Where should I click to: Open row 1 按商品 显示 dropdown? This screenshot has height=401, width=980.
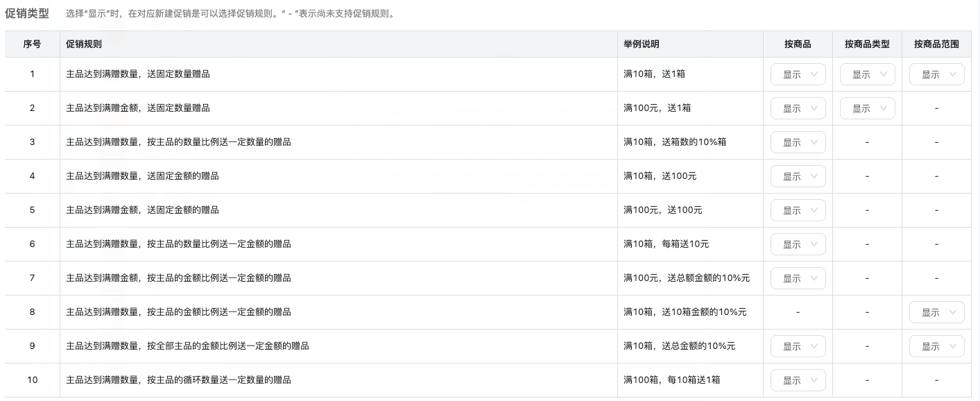(x=798, y=74)
